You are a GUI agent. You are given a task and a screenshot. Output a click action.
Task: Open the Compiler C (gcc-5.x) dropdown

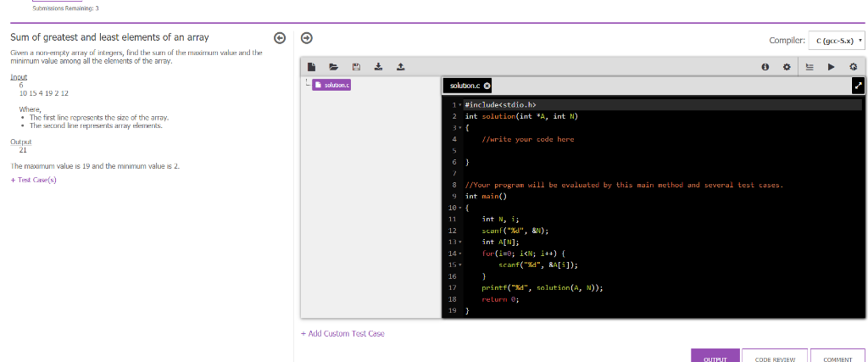pyautogui.click(x=837, y=41)
